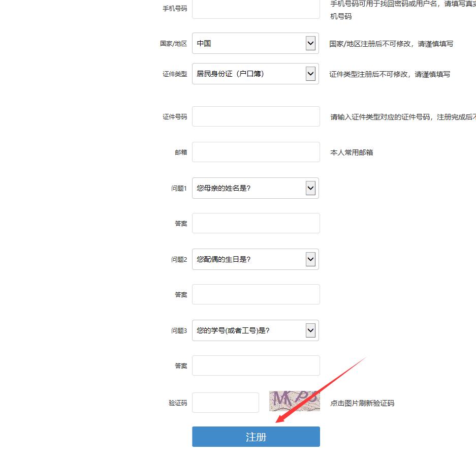476x458 pixels.
Task: Select the 邮箱 input field
Action: 256,152
